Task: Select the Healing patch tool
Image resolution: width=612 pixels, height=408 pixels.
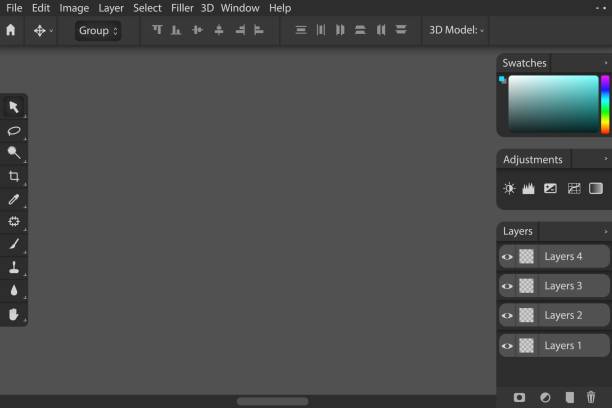Action: pyautogui.click(x=14, y=221)
